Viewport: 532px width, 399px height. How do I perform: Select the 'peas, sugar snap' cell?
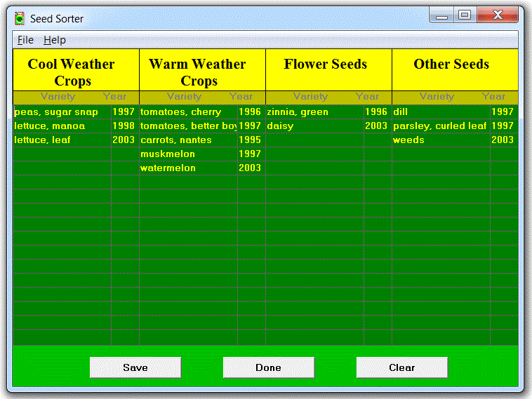tap(62, 112)
